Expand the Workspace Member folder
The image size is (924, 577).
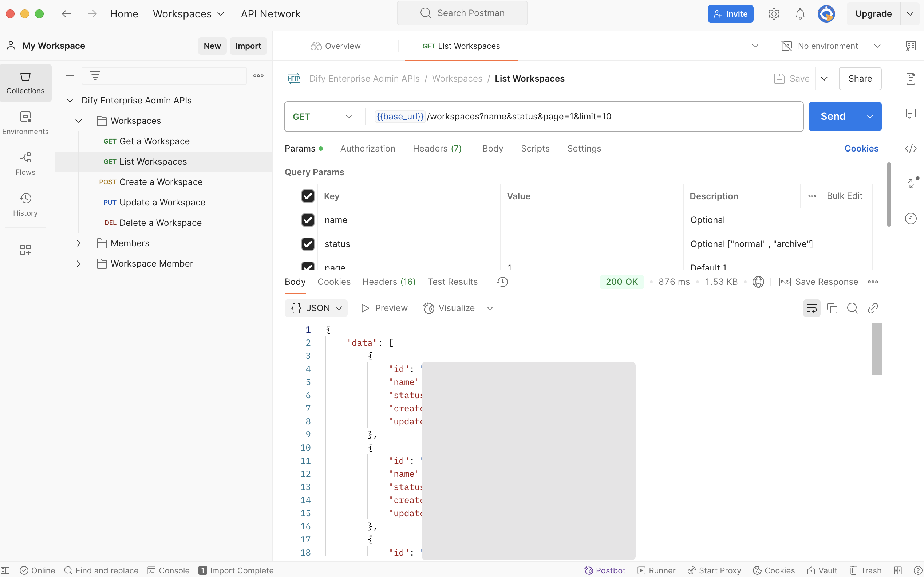[79, 264]
